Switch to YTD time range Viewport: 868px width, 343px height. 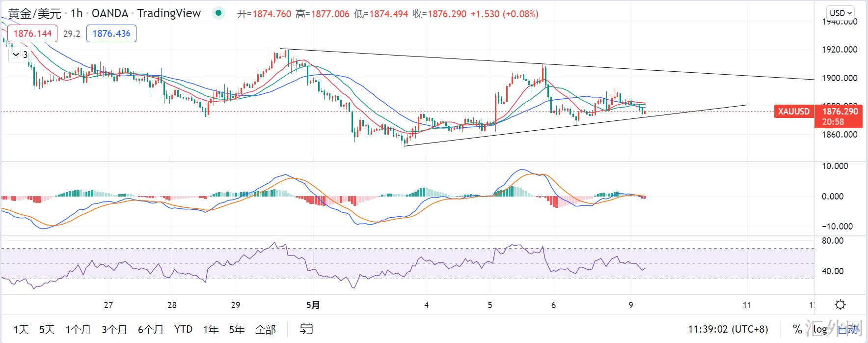coord(183,329)
